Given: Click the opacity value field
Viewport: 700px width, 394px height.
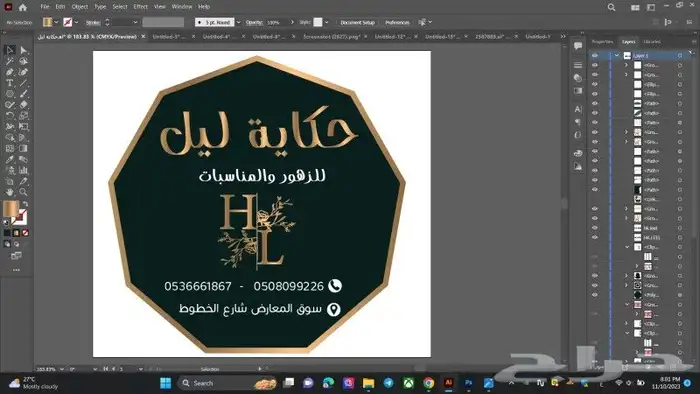Looking at the screenshot, I should (x=278, y=22).
